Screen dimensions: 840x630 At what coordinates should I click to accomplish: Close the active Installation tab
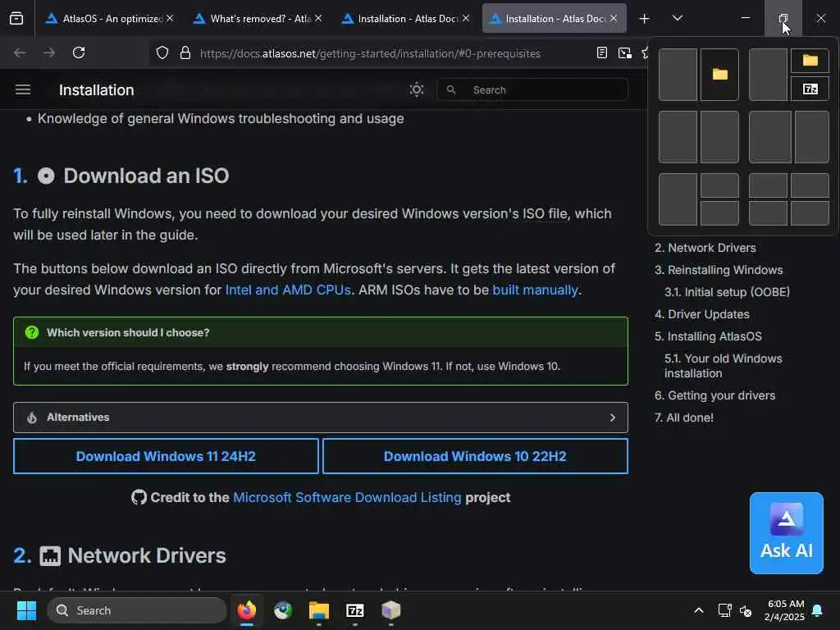(614, 18)
